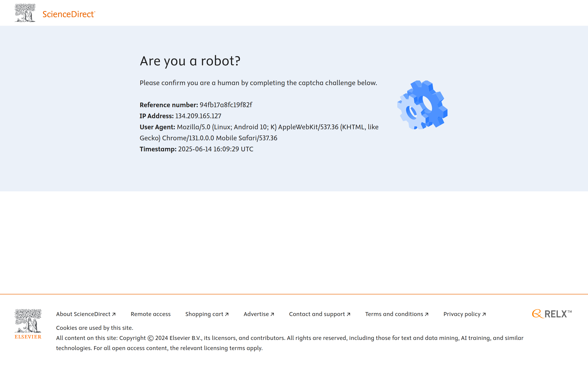Open the ScienceDirect home link
Screen dimensions: 588x368
(69, 14)
